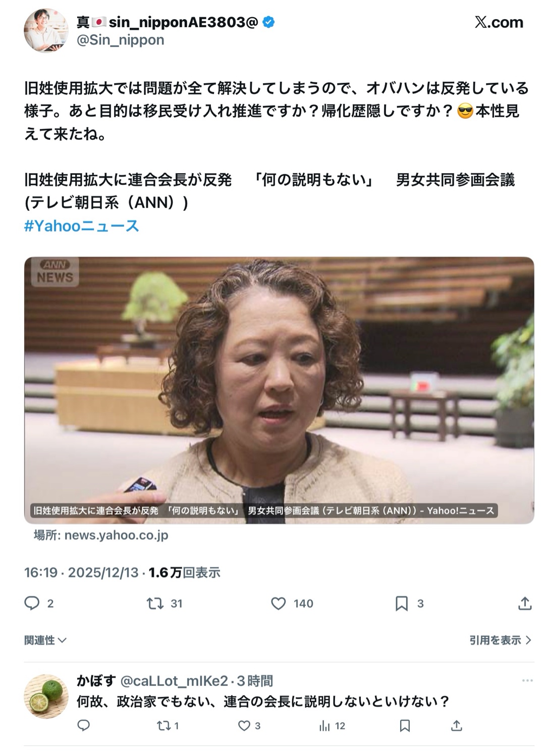Reply to かぼす comment
Viewport: 545px width, 756px height.
(x=84, y=726)
